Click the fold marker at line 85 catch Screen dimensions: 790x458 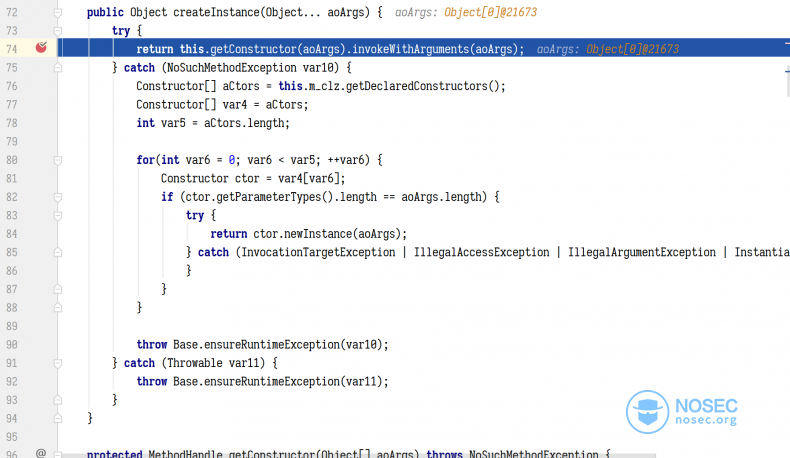[58, 252]
